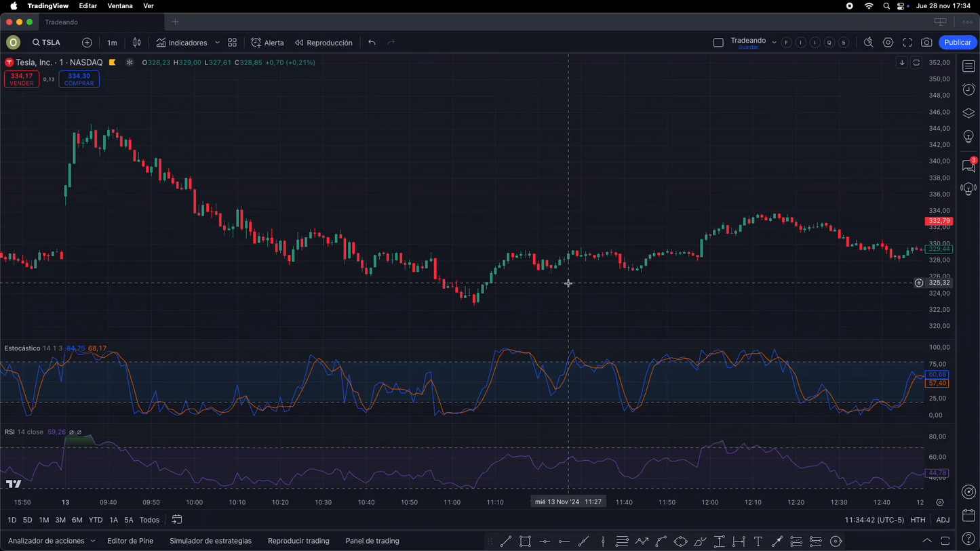
Task: Open the watchlist panel in right sidebar
Action: pos(968,66)
